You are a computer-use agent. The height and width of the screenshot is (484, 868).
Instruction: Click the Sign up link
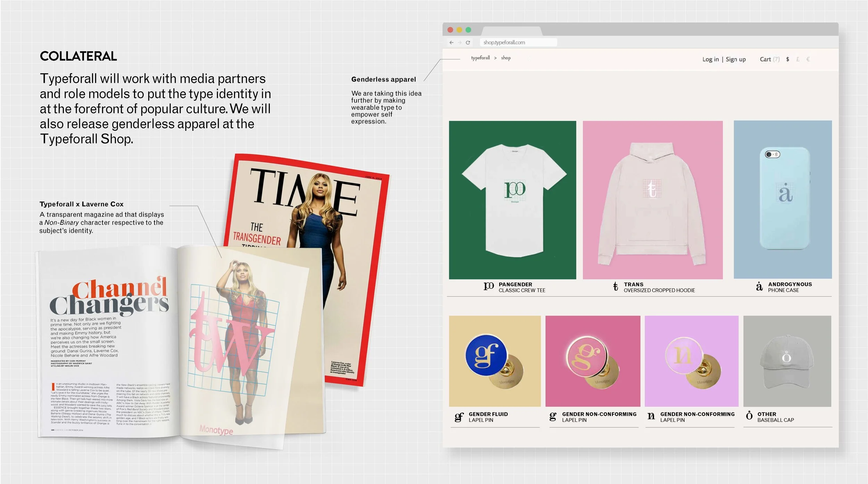point(736,59)
